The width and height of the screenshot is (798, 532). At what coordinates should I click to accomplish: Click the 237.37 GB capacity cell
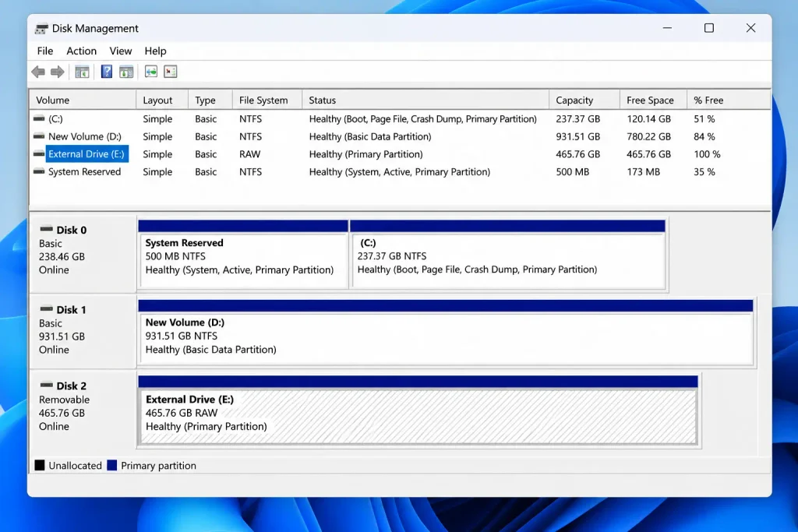[577, 119]
